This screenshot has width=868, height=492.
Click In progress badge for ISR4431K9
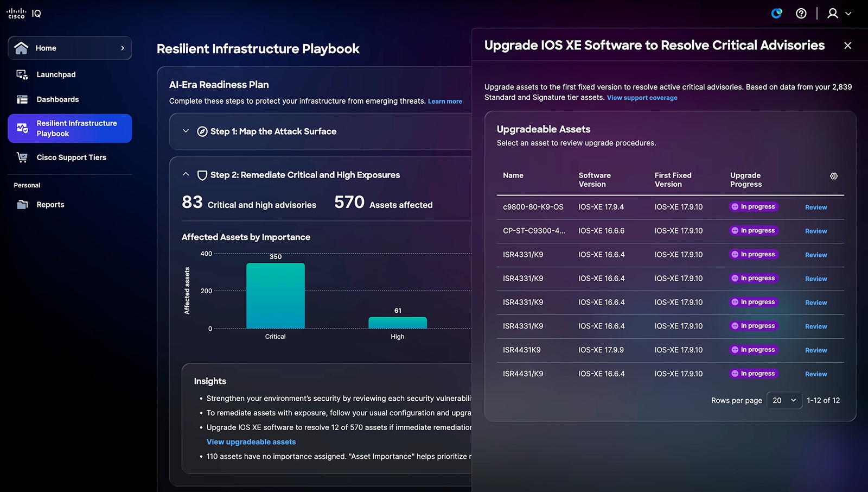click(754, 350)
